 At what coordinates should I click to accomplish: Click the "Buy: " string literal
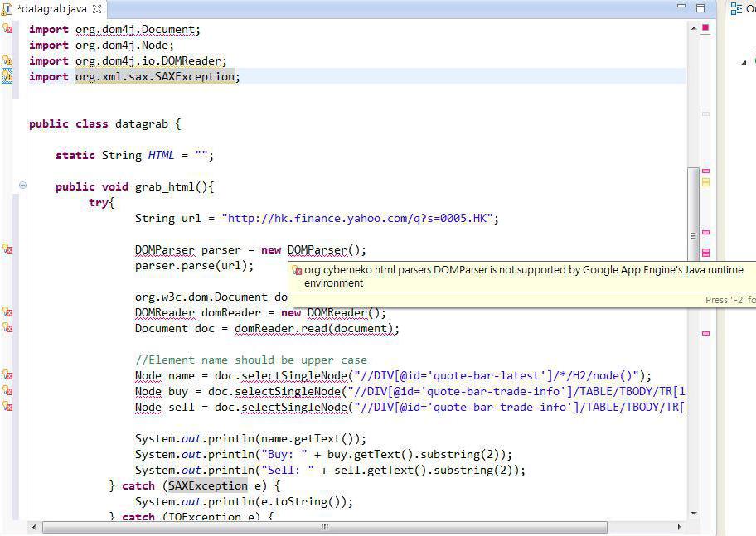(x=284, y=455)
